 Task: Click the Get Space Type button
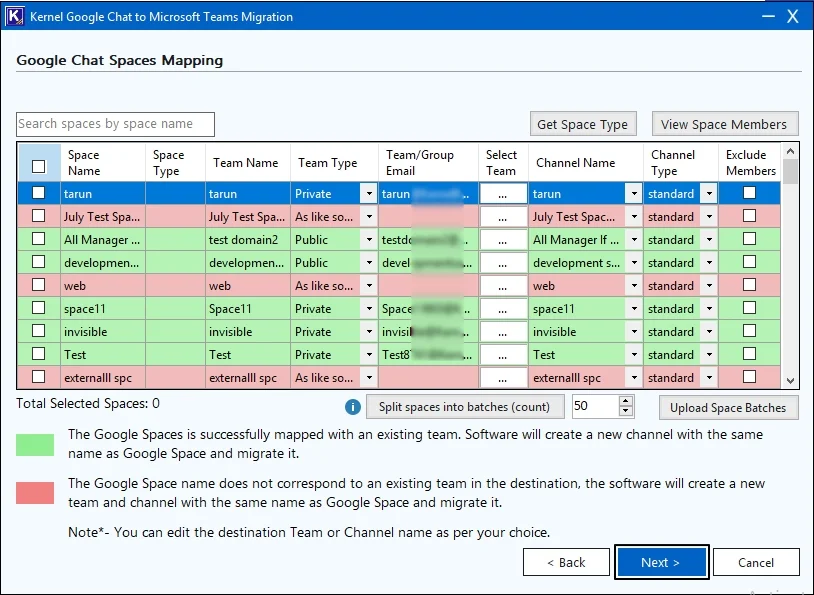(583, 124)
